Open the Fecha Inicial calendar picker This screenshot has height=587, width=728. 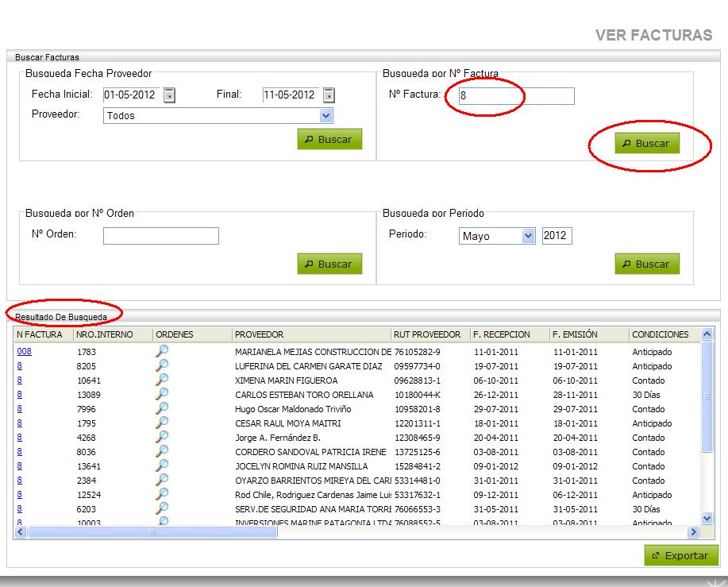169,95
